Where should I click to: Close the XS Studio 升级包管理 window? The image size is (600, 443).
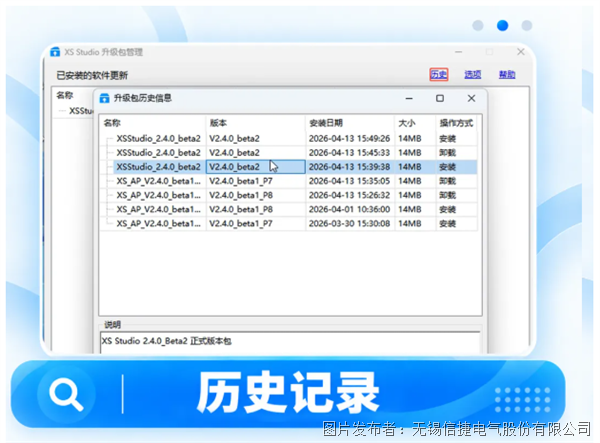pos(521,52)
